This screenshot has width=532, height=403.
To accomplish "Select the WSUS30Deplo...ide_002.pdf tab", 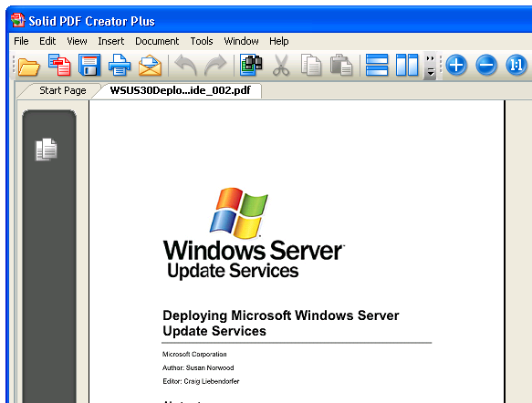I will [x=180, y=90].
